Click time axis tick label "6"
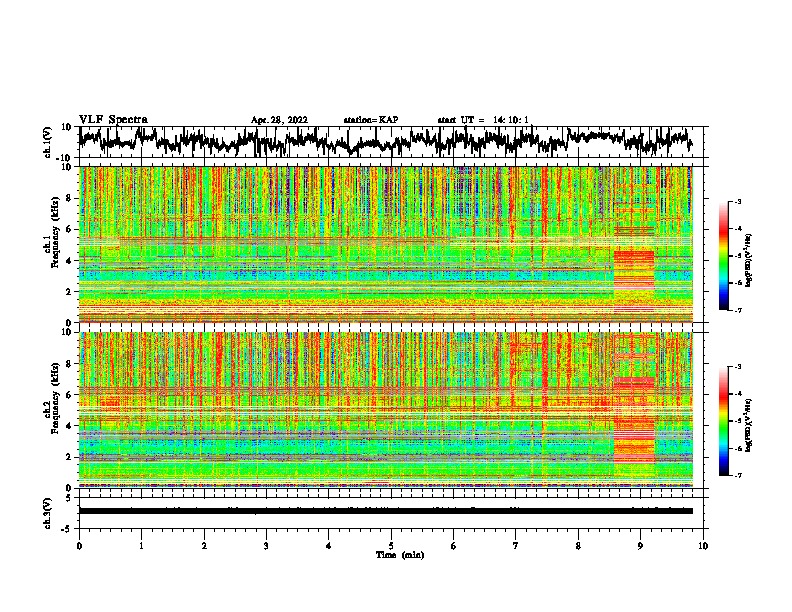 click(x=454, y=546)
